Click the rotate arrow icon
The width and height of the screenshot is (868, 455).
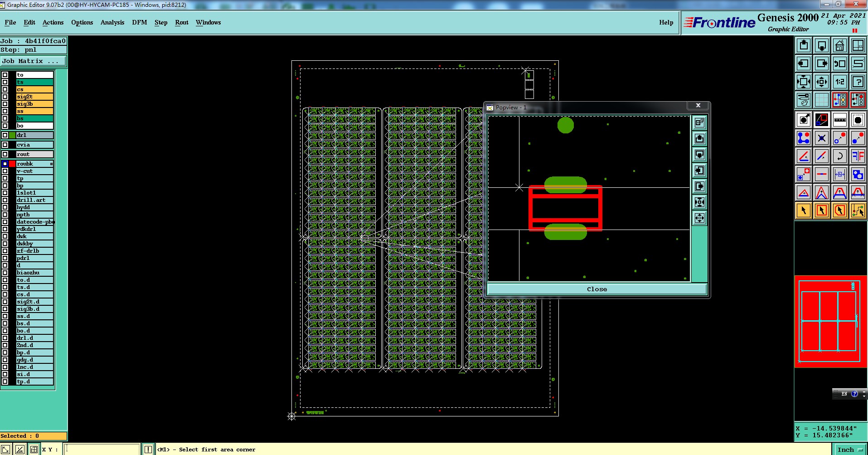840,156
